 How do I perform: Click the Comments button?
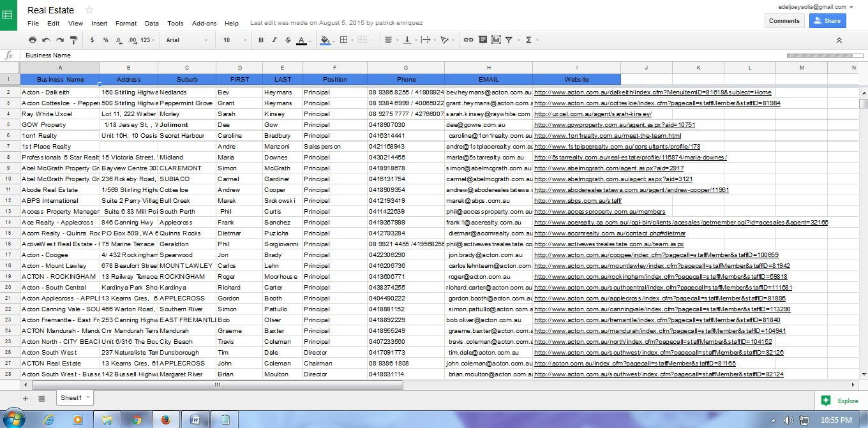click(784, 20)
